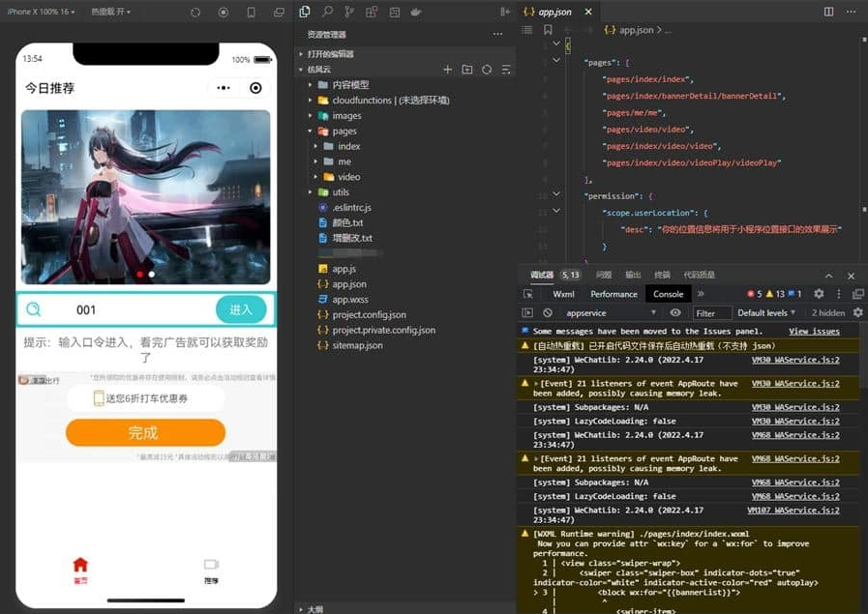Open devtools settings gear icon

[819, 294]
